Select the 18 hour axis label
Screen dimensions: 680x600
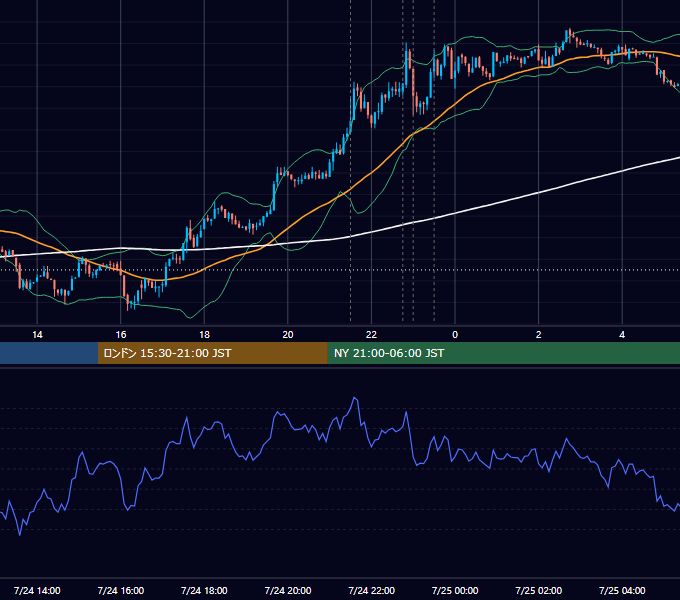[204, 335]
